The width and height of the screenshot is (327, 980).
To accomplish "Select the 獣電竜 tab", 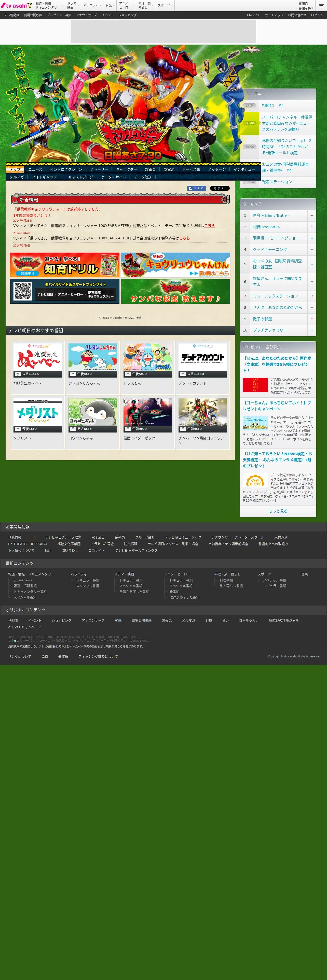I will click(x=150, y=169).
